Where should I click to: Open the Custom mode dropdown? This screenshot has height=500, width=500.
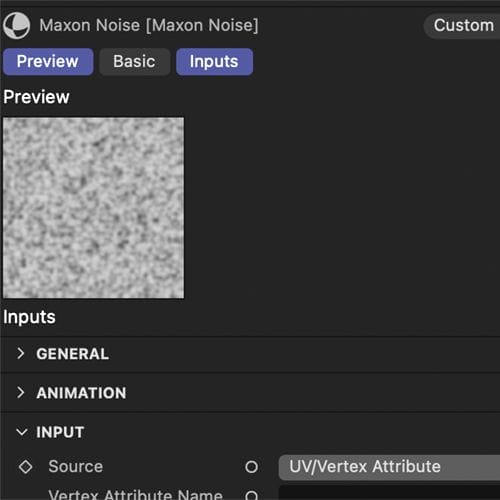coord(463,26)
